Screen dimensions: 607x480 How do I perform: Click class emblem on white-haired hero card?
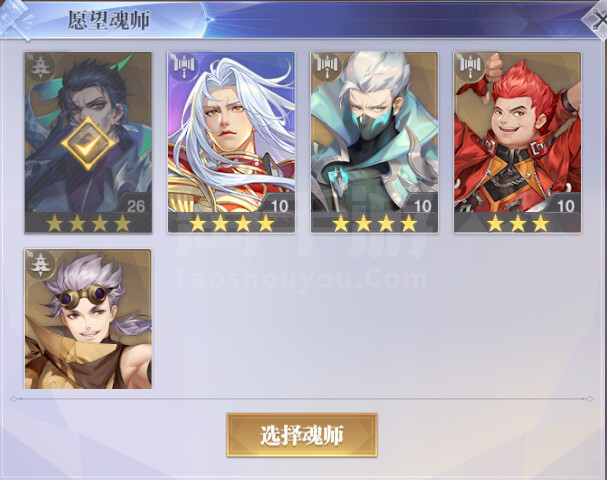point(184,65)
